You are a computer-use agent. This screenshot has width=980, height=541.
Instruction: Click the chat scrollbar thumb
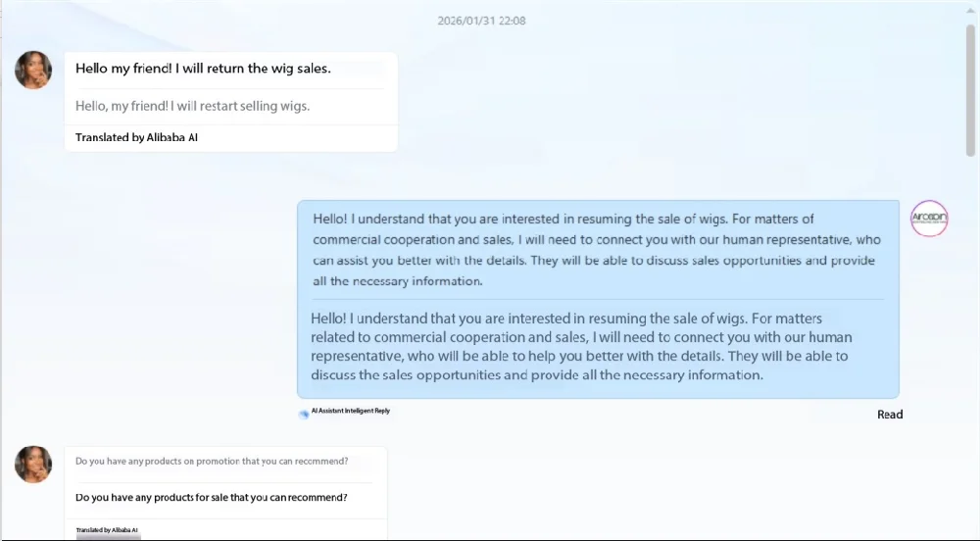(x=970, y=90)
